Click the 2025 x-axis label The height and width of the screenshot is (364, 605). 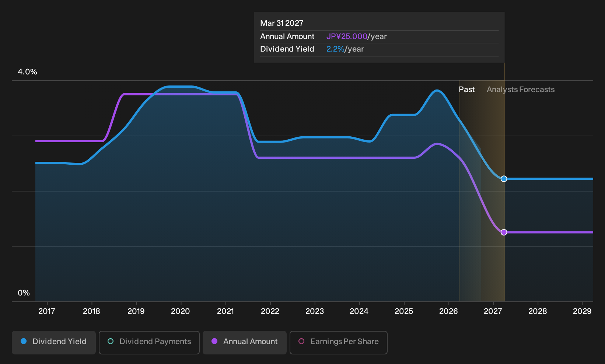coord(404,311)
